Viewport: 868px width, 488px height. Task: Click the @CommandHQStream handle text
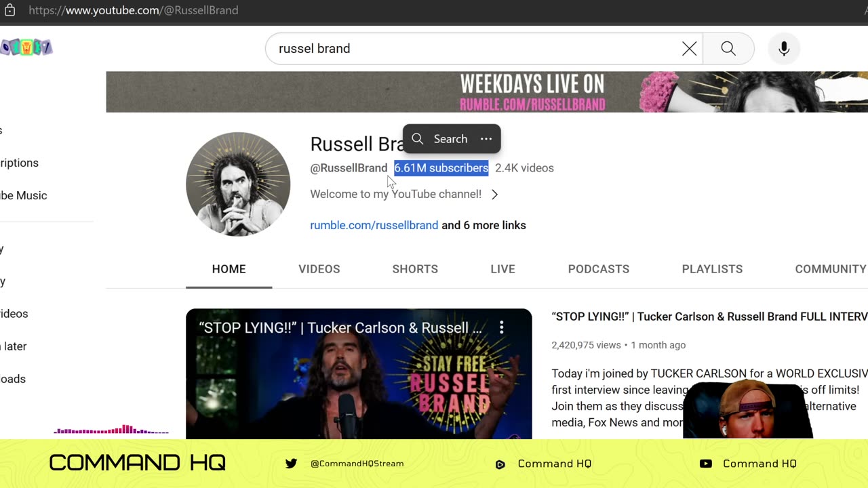(357, 464)
